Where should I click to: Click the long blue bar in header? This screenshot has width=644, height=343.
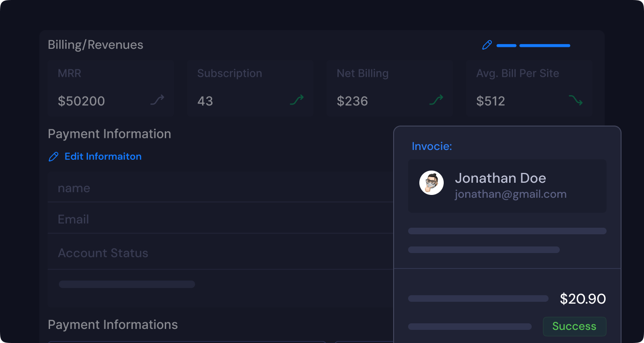pyautogui.click(x=545, y=45)
